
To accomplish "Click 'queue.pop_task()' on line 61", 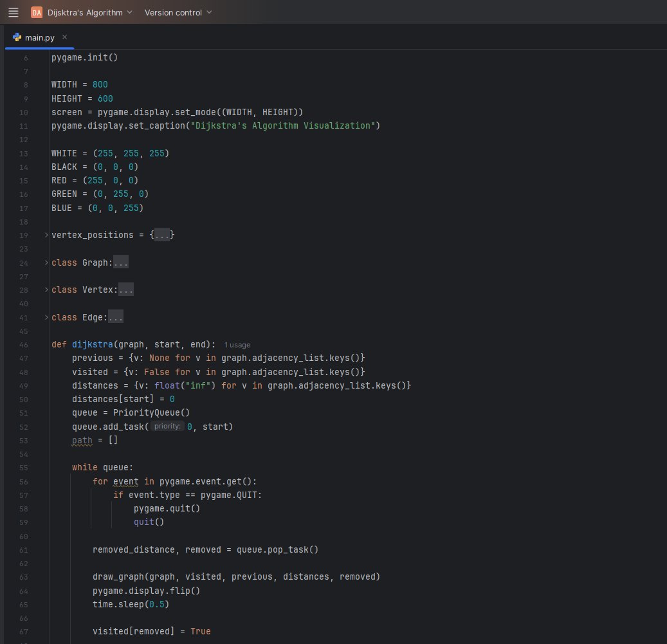I will (x=277, y=549).
